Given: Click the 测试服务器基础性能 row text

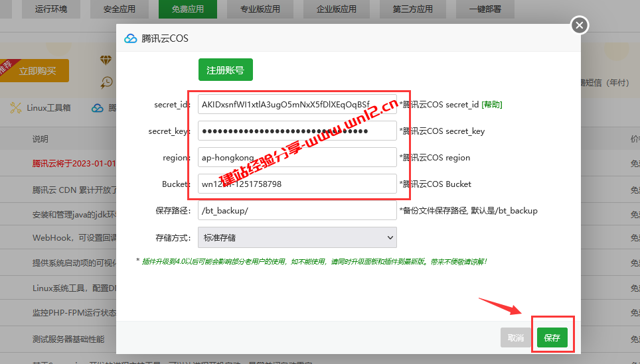Looking at the screenshot, I should [x=68, y=339].
